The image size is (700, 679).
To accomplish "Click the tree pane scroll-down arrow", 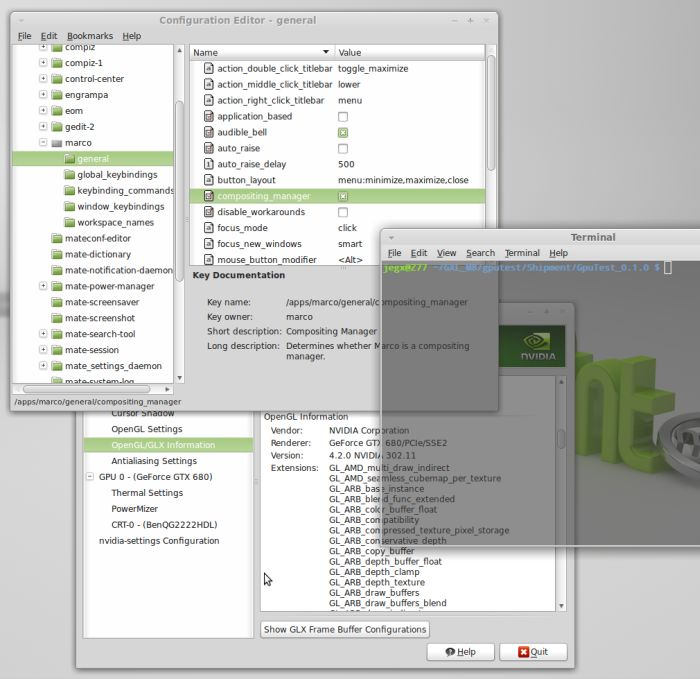I will 179,378.
